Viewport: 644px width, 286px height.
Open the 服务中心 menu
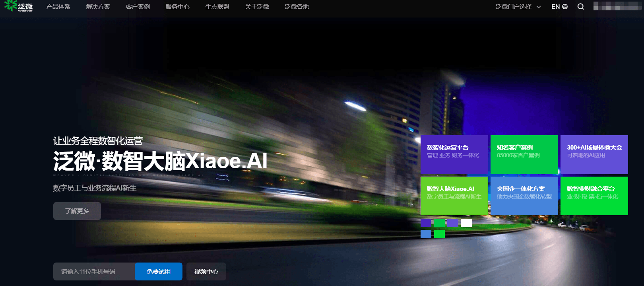tap(177, 7)
